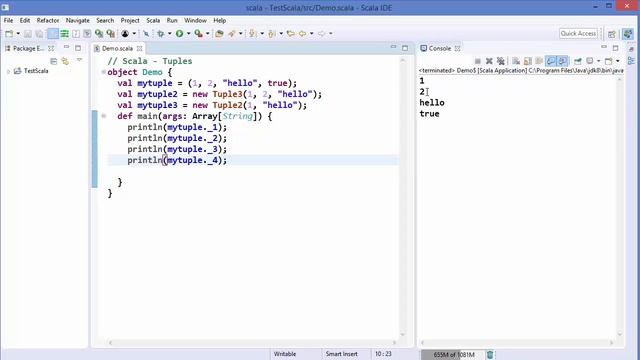
Task: Click Remove All Terminated Launches icon
Action: 500,61
